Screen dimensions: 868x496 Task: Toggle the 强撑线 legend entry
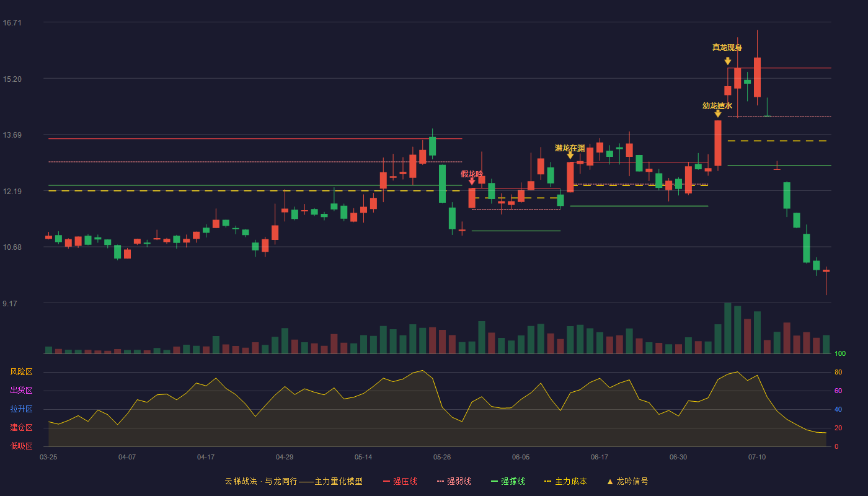[x=508, y=481]
